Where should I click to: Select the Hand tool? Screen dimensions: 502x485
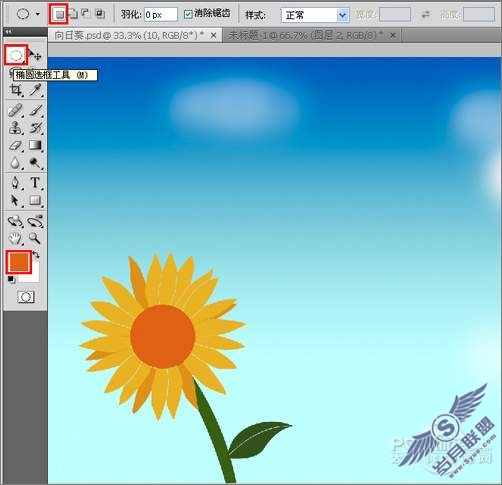pos(15,238)
